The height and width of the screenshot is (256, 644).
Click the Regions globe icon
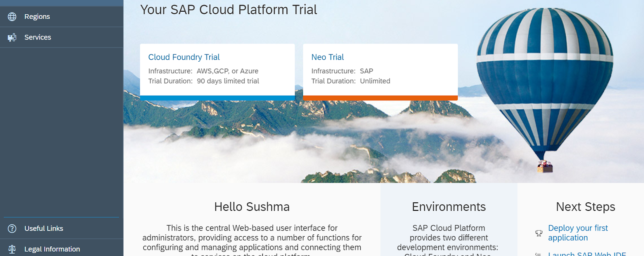pos(12,17)
